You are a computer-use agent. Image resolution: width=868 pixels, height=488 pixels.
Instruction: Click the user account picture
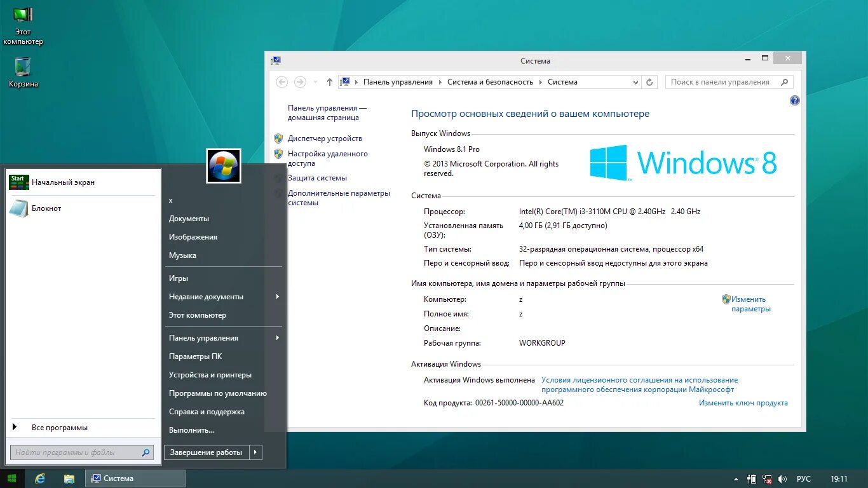(224, 166)
